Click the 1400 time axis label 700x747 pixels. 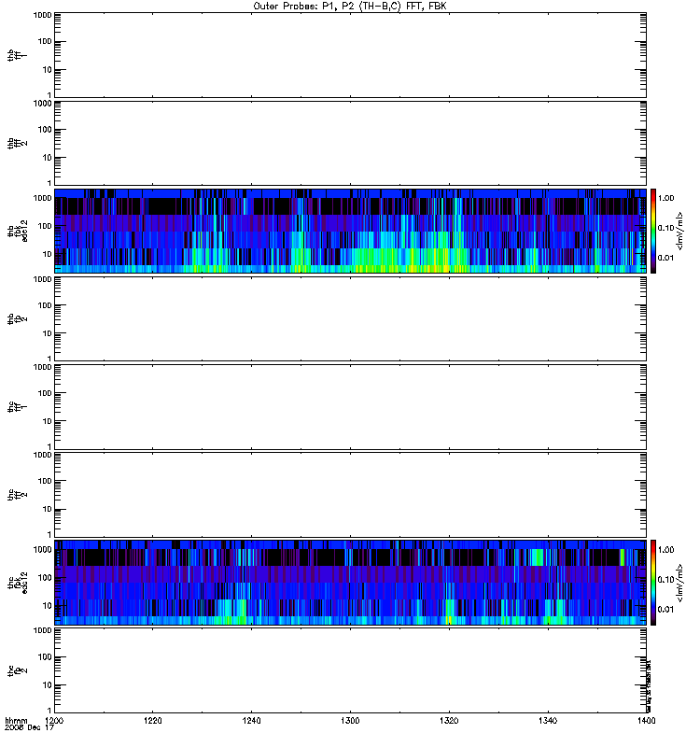(646, 721)
